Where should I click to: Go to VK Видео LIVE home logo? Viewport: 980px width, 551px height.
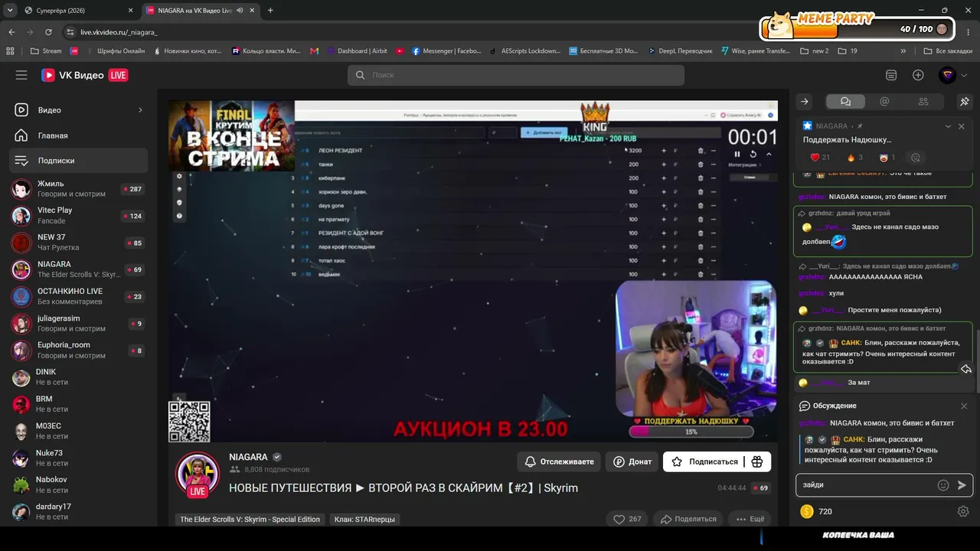tap(85, 75)
